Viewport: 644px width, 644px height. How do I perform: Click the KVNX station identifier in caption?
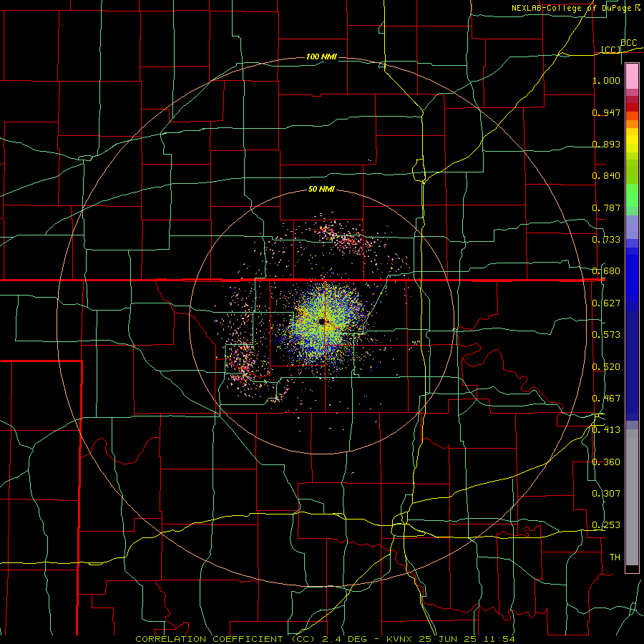400,639
